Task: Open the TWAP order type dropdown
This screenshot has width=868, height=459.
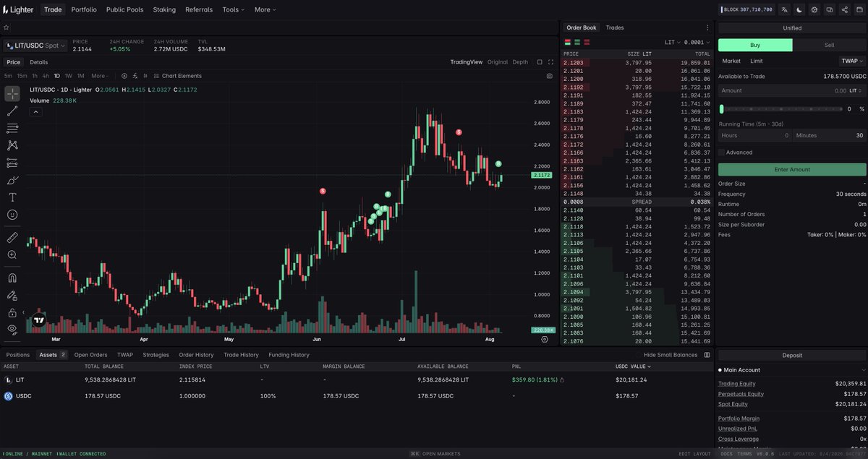Action: point(852,61)
